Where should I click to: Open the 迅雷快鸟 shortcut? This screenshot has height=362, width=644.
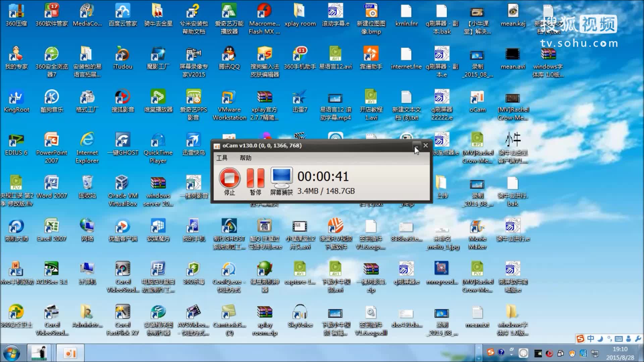[194, 143]
